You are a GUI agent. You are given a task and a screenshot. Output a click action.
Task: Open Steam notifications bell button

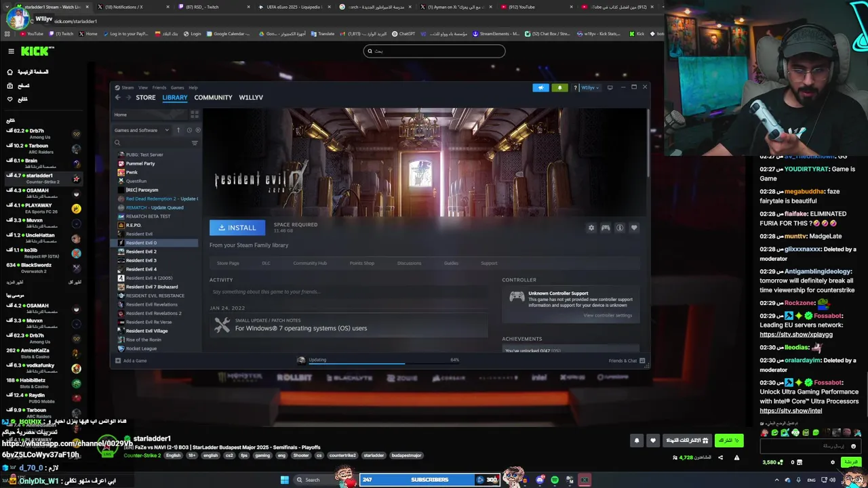(x=559, y=87)
